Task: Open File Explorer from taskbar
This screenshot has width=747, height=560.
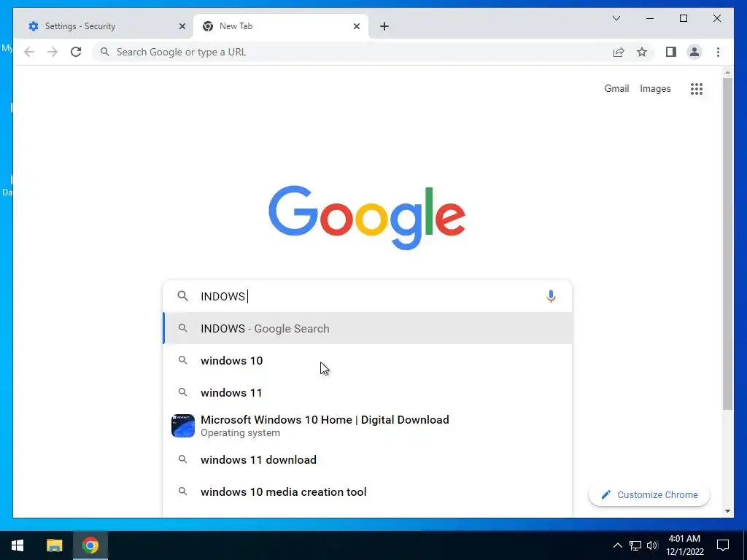Action: [x=54, y=545]
